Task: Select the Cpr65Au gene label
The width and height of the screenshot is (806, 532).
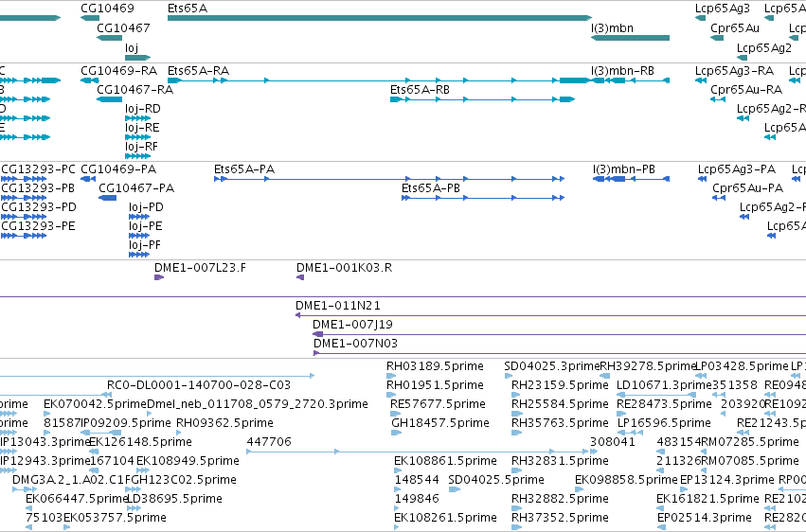Action: [x=735, y=28]
